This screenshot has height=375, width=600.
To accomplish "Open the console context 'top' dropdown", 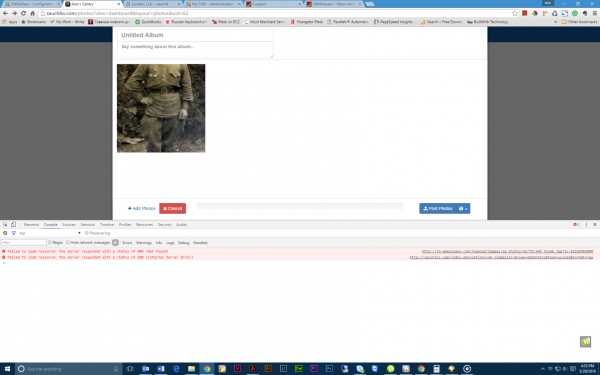I will pyautogui.click(x=50, y=233).
